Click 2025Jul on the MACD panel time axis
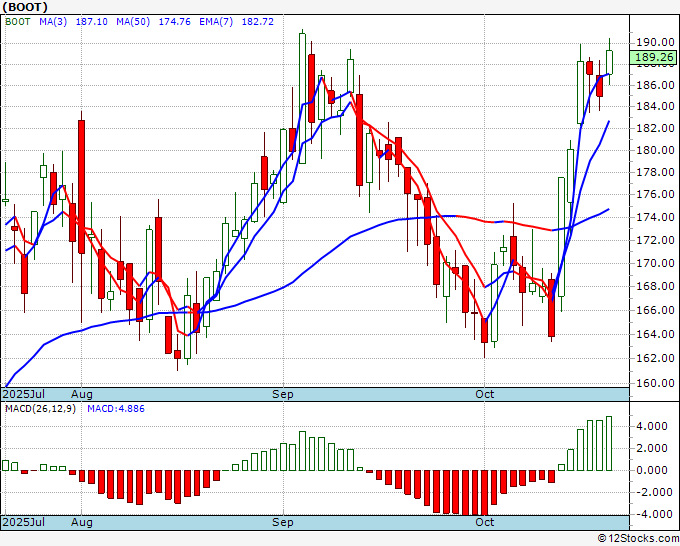 click(x=23, y=522)
